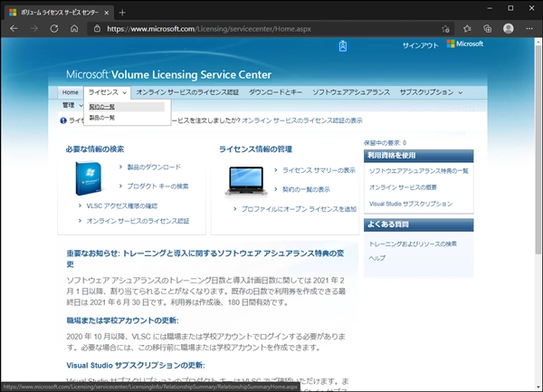Click the browser address bar URL
Screen dimensions: 543x392
point(209,29)
